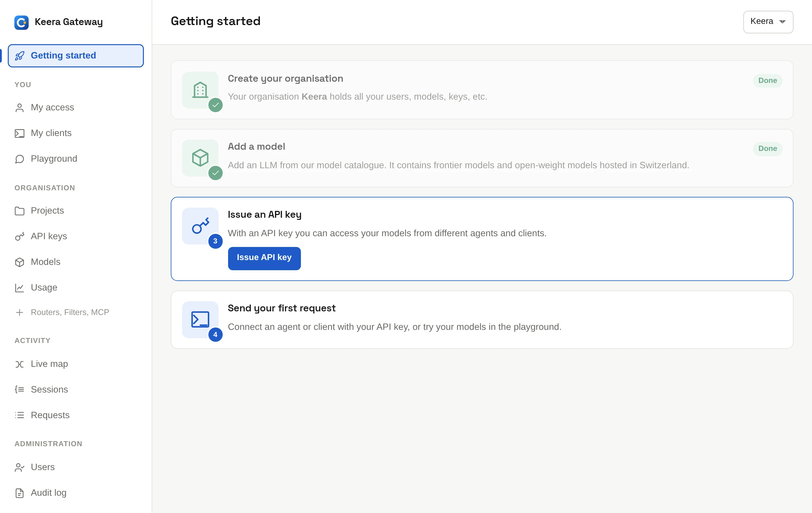Select the Send your first request heading
Image resolution: width=812 pixels, height=513 pixels.
pyautogui.click(x=282, y=308)
